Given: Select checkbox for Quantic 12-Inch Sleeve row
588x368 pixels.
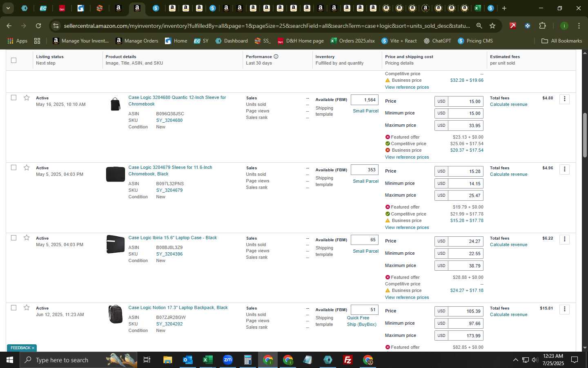Looking at the screenshot, I should 13,98.
